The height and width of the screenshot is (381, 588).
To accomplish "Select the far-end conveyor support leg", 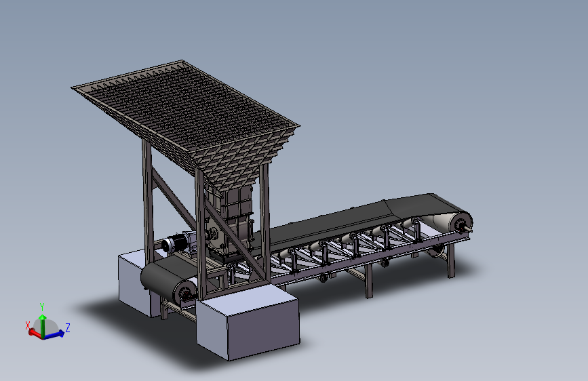I will point(452,261).
